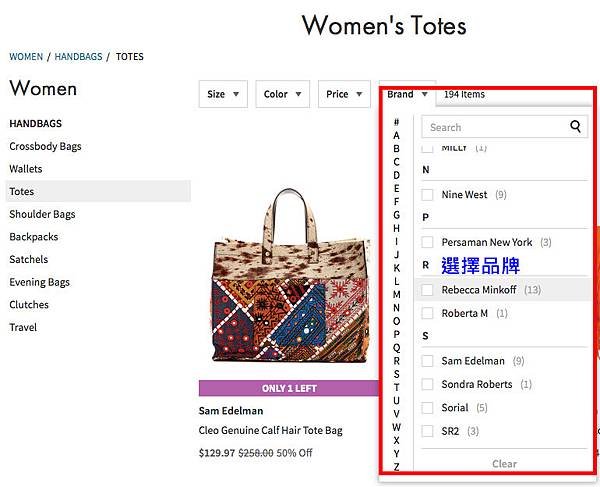
Task: Click the HANDBAGS breadcrumb link
Action: [x=78, y=57]
